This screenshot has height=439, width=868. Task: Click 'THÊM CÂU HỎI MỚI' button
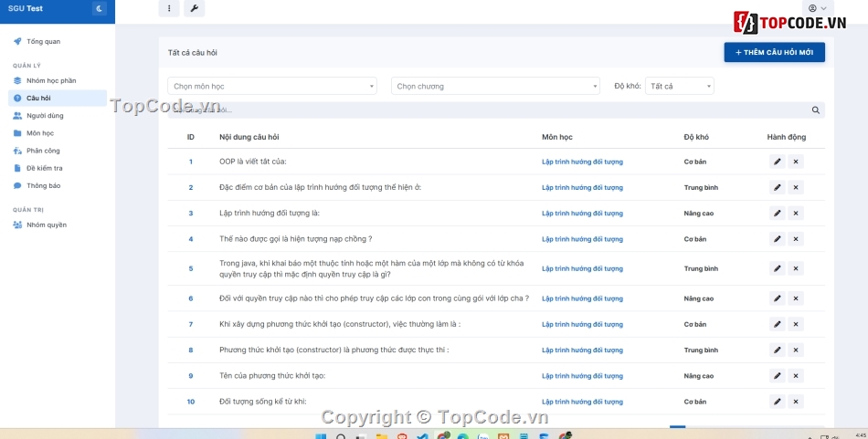tap(775, 53)
